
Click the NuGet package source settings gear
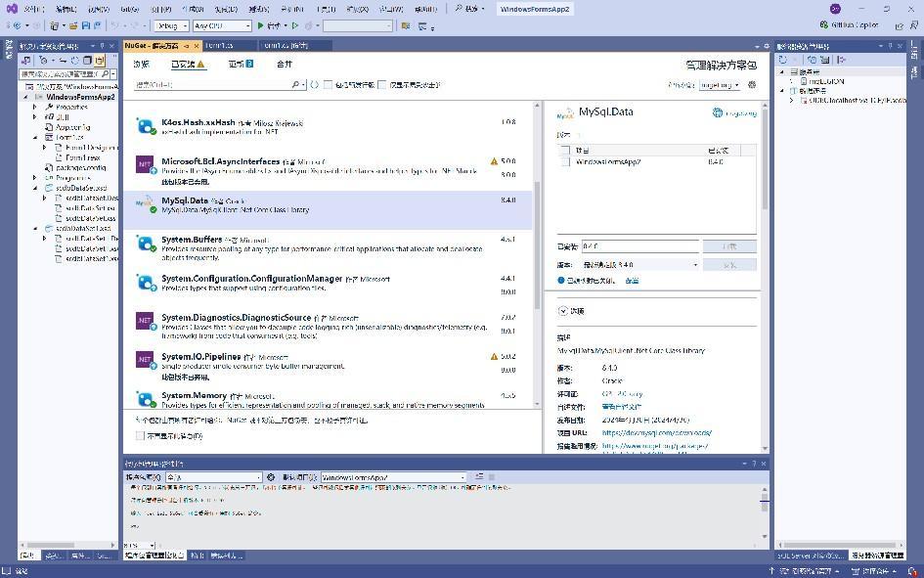752,85
